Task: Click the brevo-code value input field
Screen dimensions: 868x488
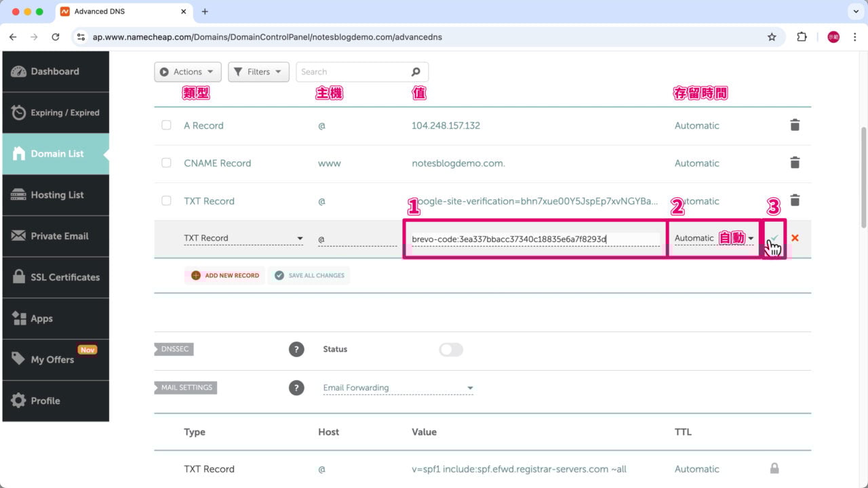Action: [536, 238]
